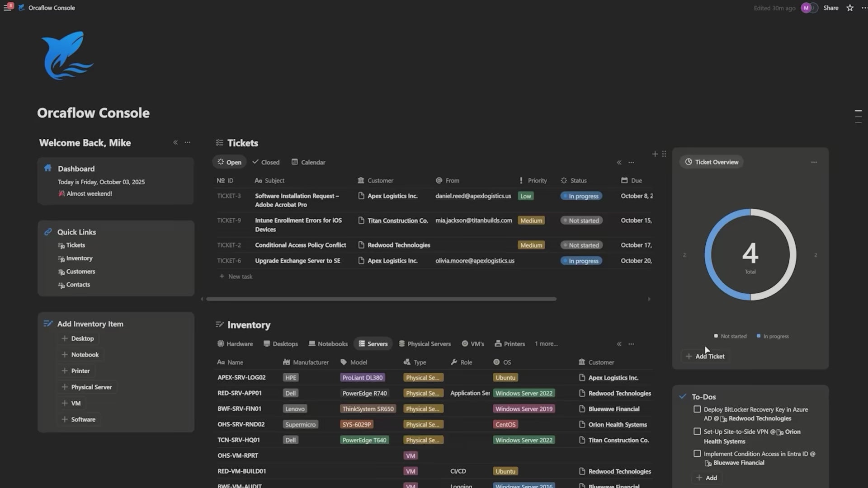Star this page as favorite
The height and width of the screenshot is (488, 868).
click(x=850, y=8)
